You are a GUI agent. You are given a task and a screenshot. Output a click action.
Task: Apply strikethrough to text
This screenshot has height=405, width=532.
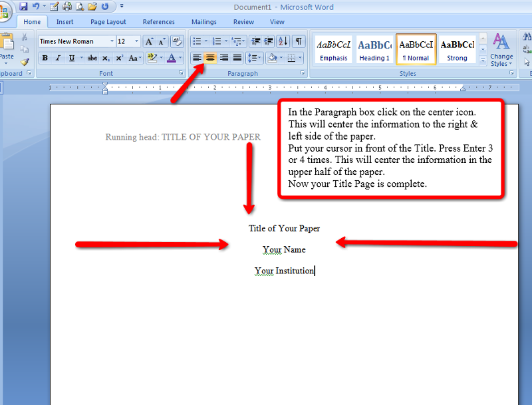(x=92, y=58)
